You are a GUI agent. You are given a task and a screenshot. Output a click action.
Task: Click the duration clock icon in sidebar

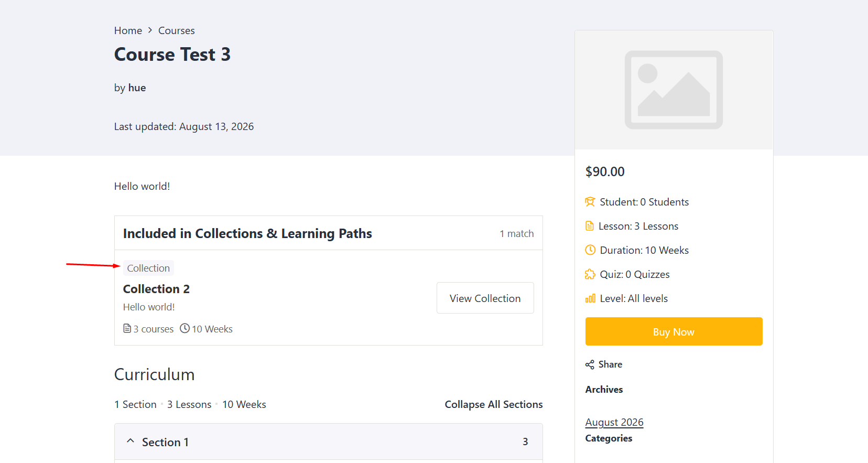pyautogui.click(x=590, y=250)
